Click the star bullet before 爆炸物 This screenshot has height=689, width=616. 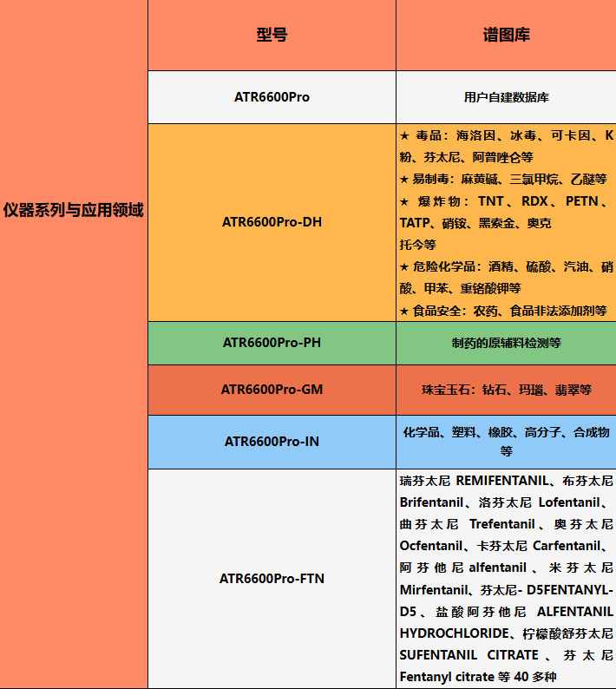[x=404, y=201]
